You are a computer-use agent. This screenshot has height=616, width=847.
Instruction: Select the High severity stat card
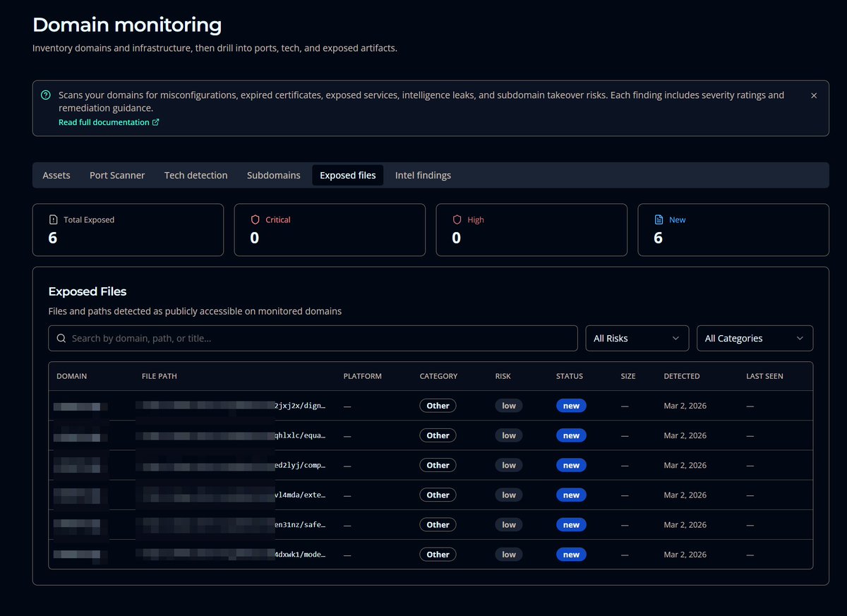pos(531,230)
